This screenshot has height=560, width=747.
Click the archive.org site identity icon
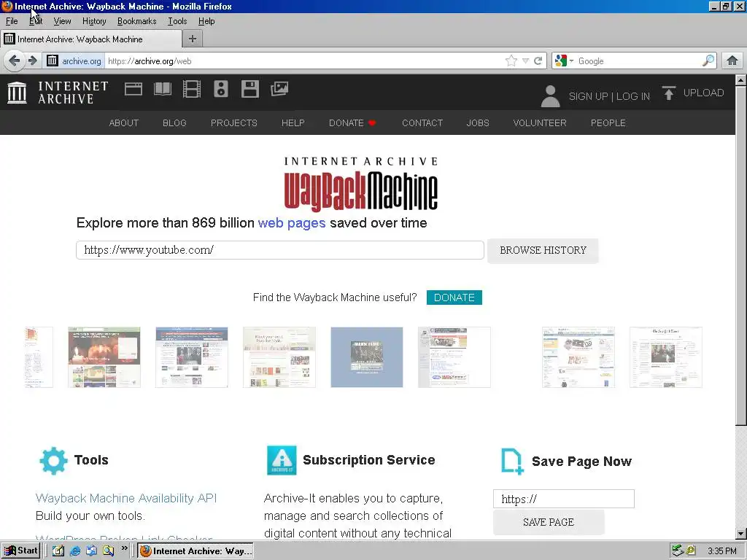[x=53, y=61]
